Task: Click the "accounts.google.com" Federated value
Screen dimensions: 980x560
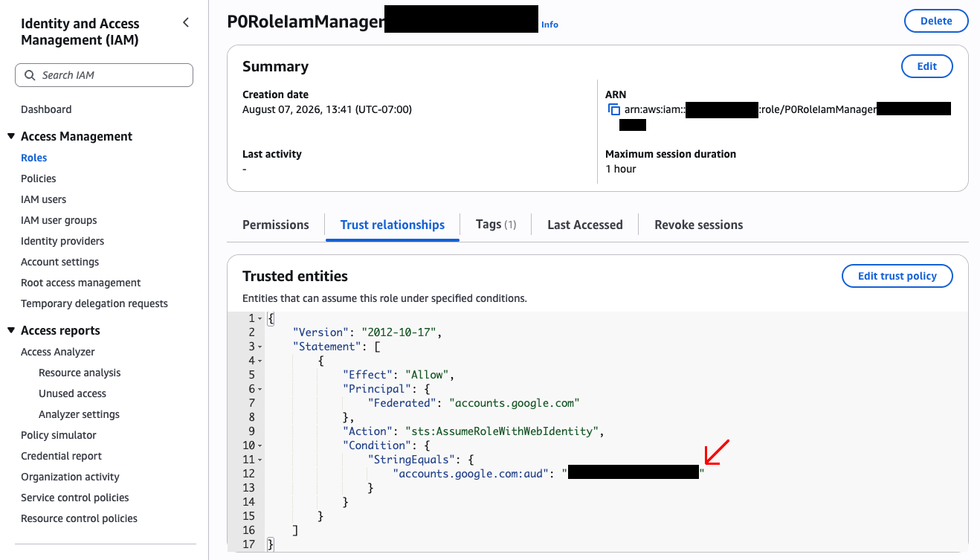Action: click(x=515, y=403)
